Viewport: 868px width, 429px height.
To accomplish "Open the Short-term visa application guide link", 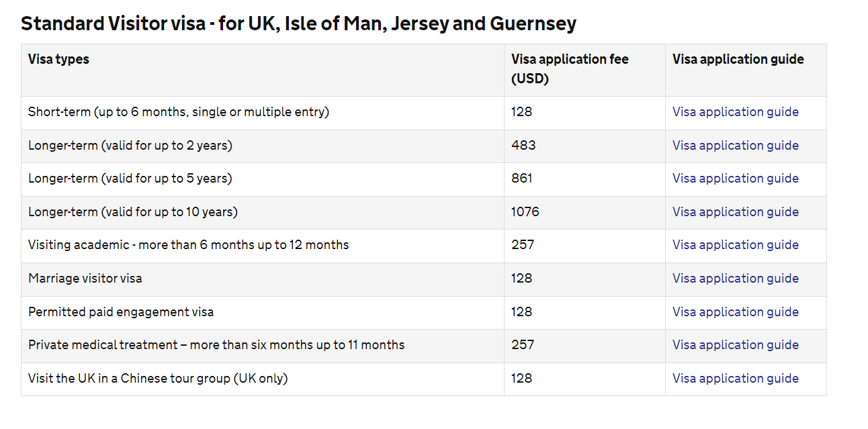I will 735,112.
